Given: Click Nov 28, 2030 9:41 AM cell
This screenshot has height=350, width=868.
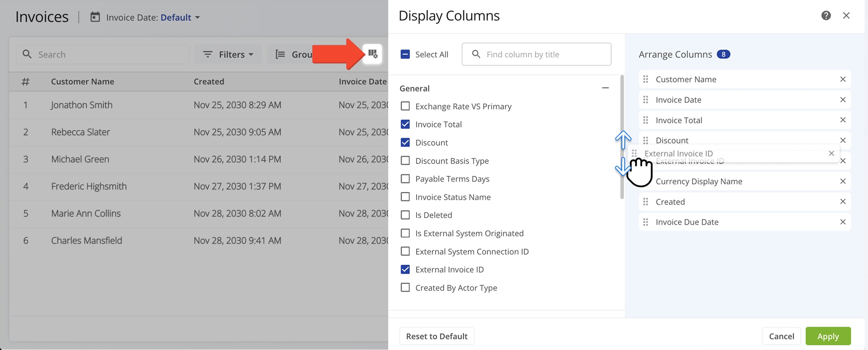Looking at the screenshot, I should (x=237, y=241).
